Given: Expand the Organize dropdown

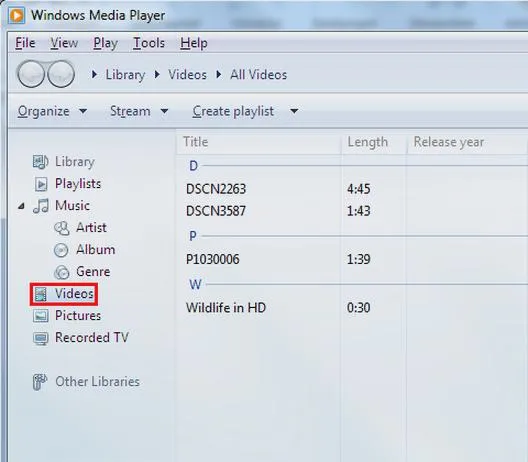Looking at the screenshot, I should [x=83, y=111].
